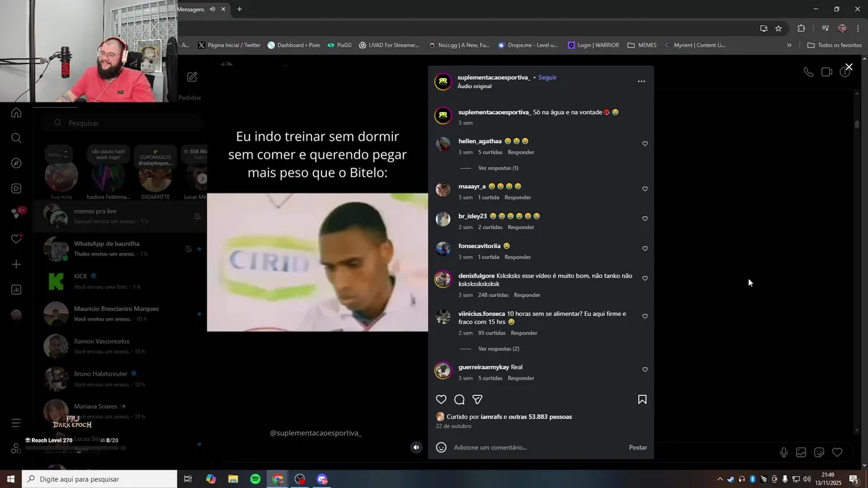Close the post overlay with the X
The image size is (868, 488).
click(848, 67)
